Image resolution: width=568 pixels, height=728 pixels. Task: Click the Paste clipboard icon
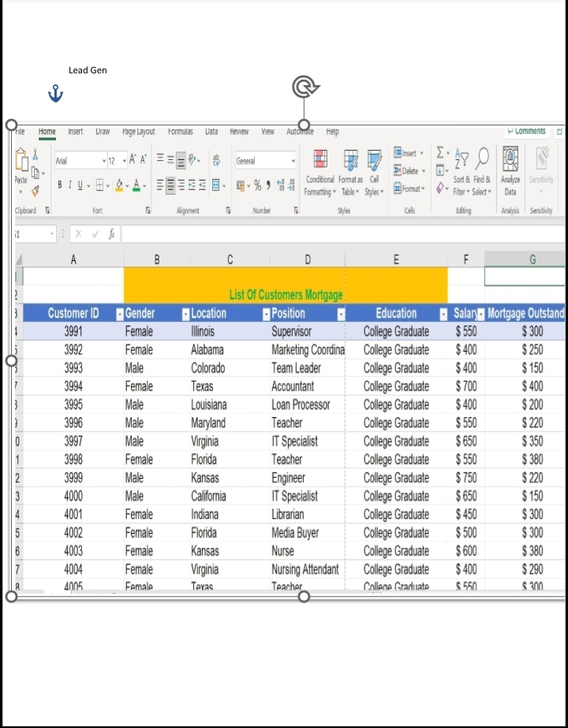coord(21,160)
